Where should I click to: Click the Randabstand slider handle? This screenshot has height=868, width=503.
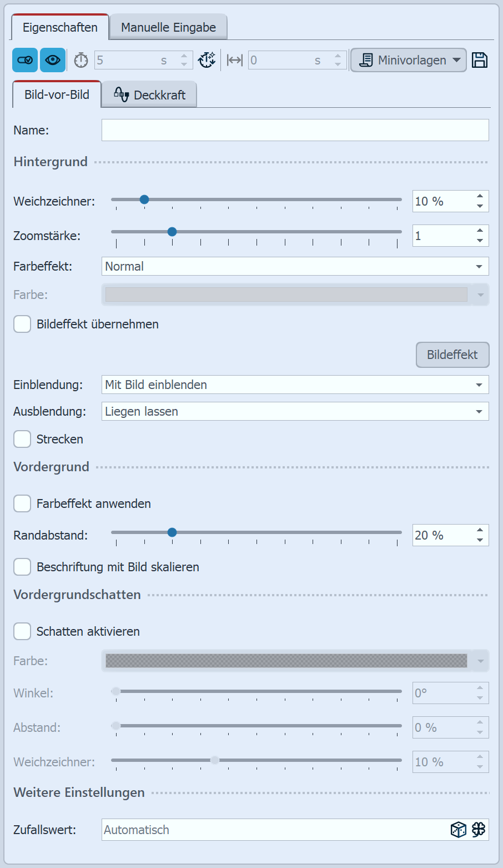tap(172, 532)
